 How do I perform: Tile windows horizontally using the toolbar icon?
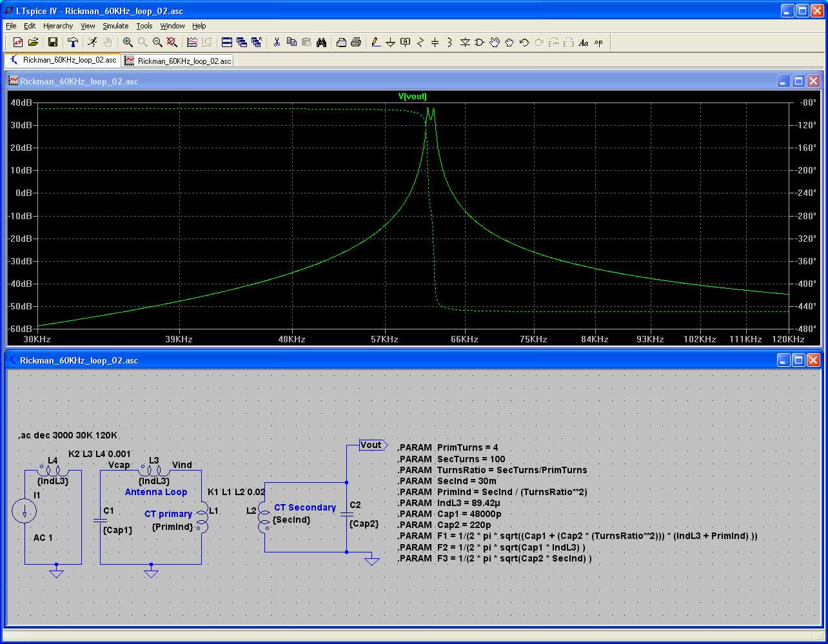coord(227,43)
